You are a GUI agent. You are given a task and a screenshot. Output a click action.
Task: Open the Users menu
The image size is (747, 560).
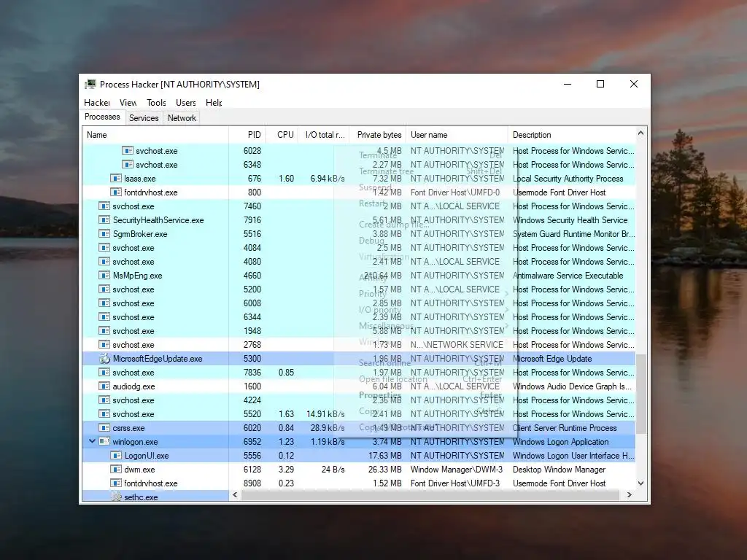pyautogui.click(x=186, y=102)
